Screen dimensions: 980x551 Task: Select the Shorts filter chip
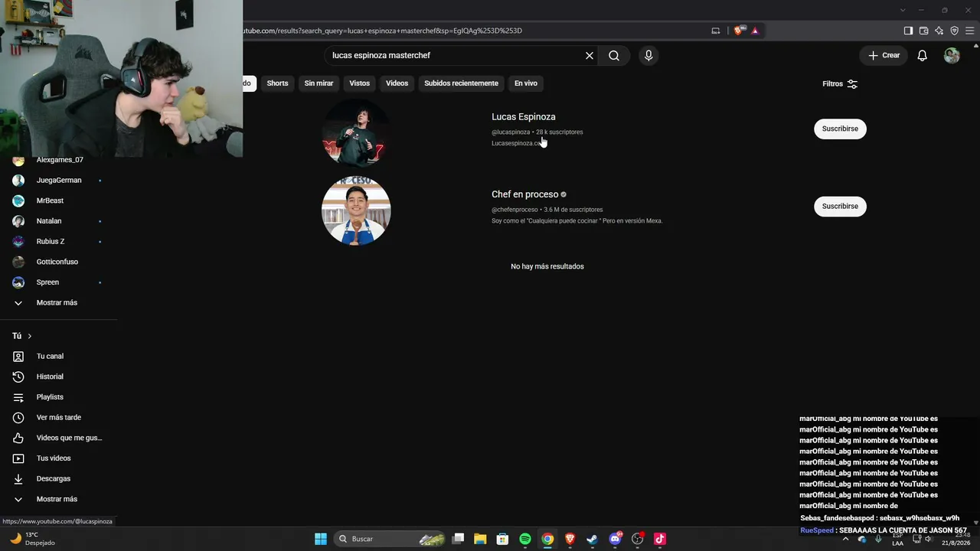tap(277, 83)
